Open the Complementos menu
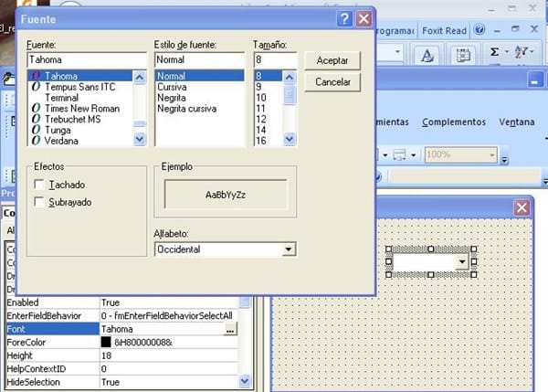 454,122
